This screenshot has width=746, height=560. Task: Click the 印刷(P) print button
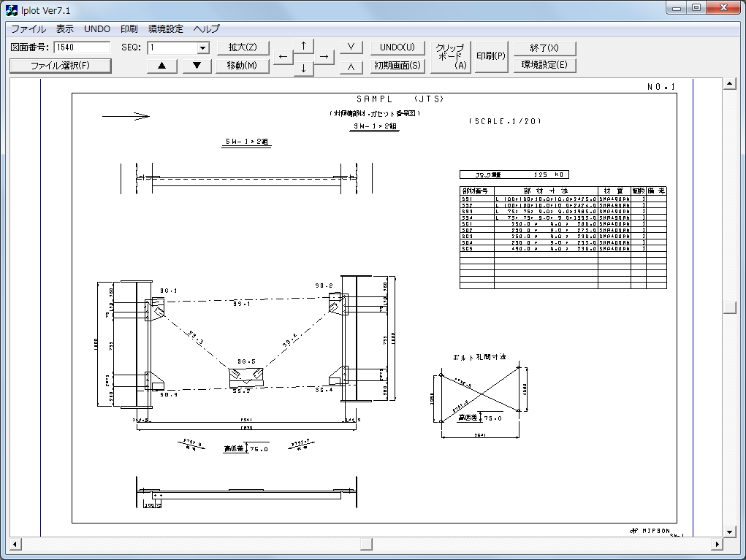[491, 56]
